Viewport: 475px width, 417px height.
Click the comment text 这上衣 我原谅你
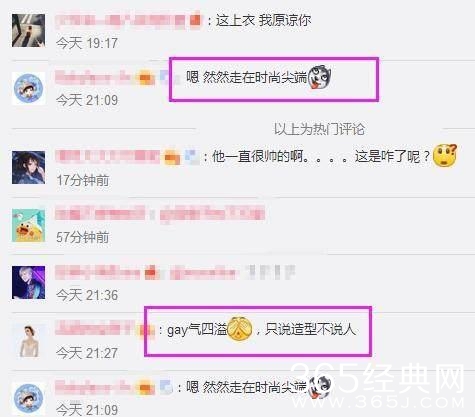(x=263, y=21)
